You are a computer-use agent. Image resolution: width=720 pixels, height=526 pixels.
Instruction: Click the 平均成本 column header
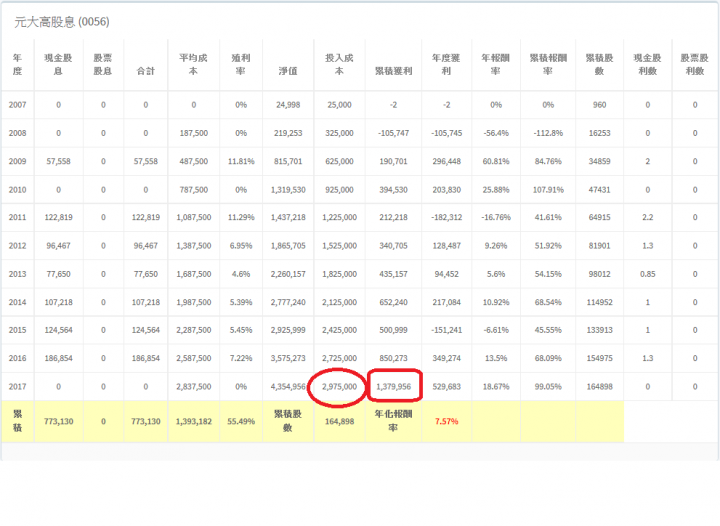(x=193, y=64)
